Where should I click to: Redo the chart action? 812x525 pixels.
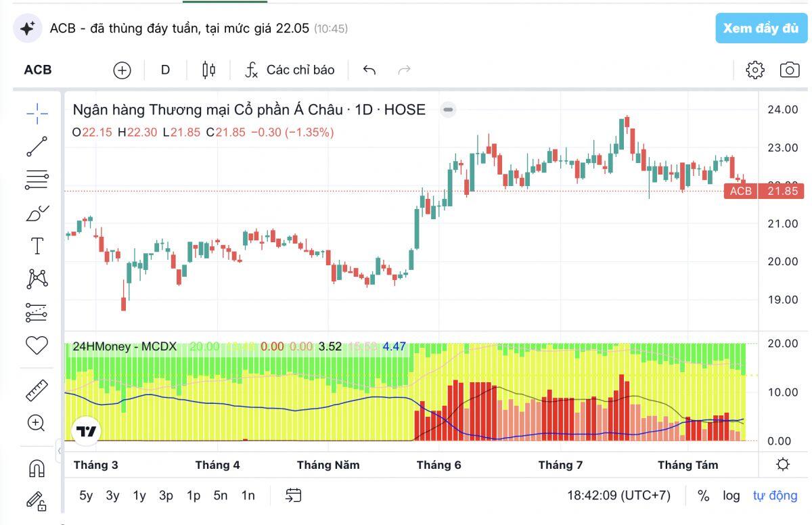[405, 70]
